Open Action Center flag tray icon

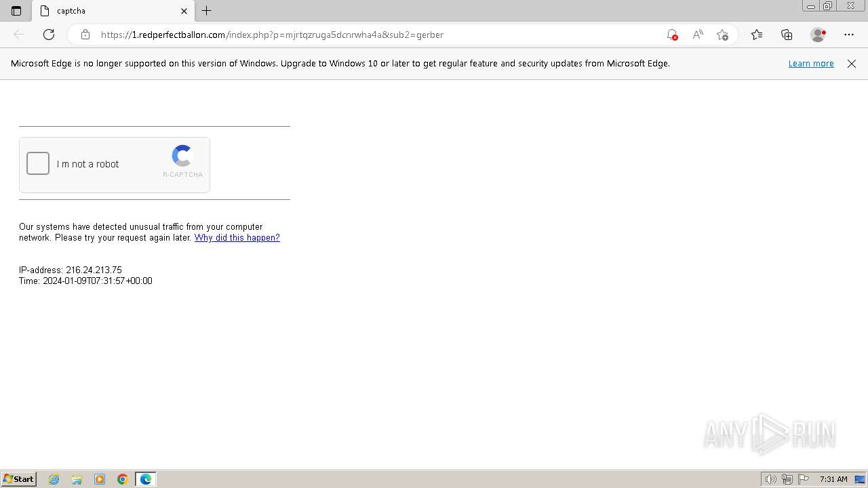(x=804, y=479)
